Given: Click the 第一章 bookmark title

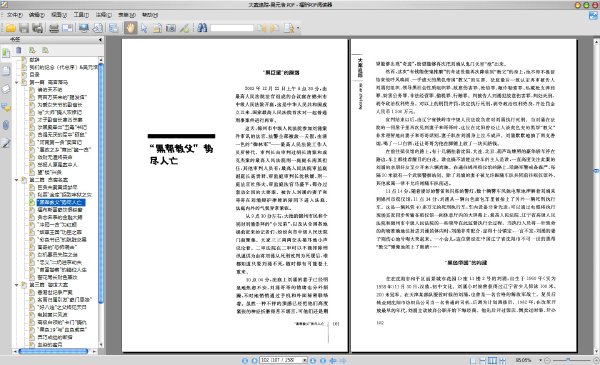Looking at the screenshot, I should tap(49, 82).
